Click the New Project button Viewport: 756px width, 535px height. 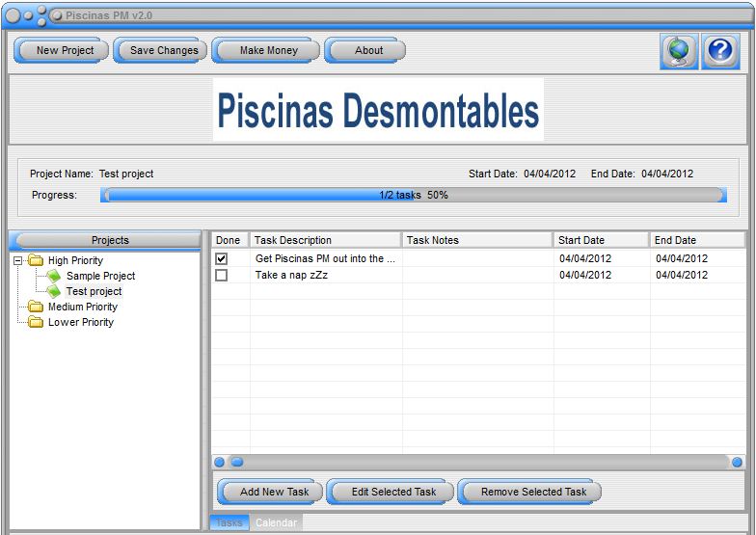point(62,50)
